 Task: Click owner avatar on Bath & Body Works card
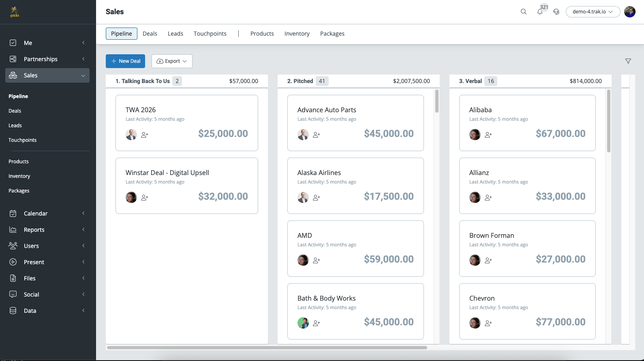tap(303, 323)
